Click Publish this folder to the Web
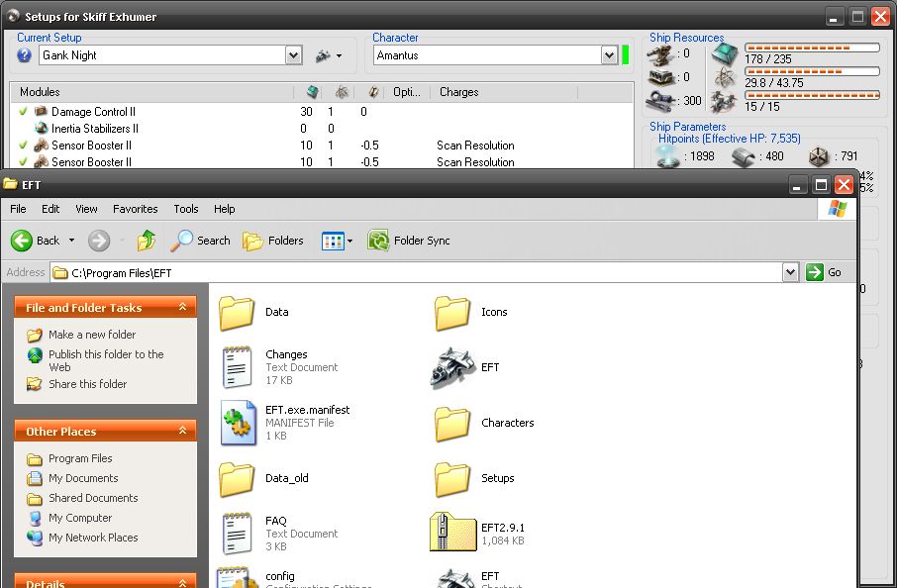Viewport: 897px width, 588px height. click(95, 360)
